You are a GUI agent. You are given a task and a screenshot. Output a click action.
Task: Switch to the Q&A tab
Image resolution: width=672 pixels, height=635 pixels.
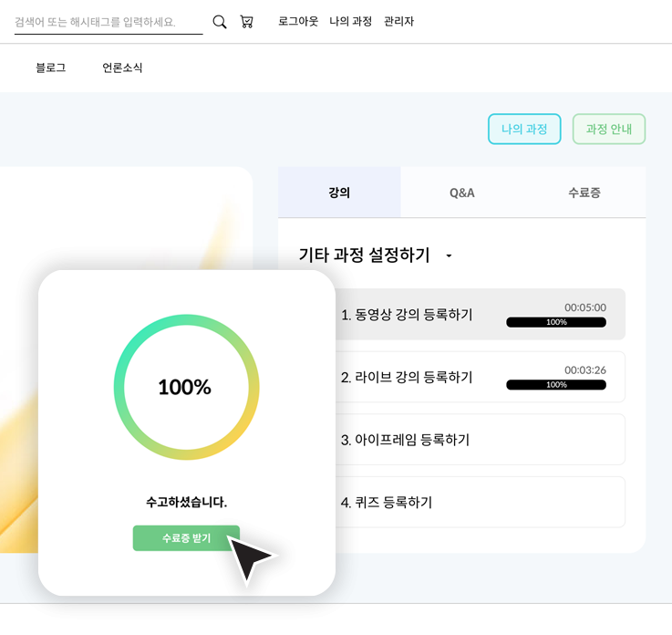461,193
